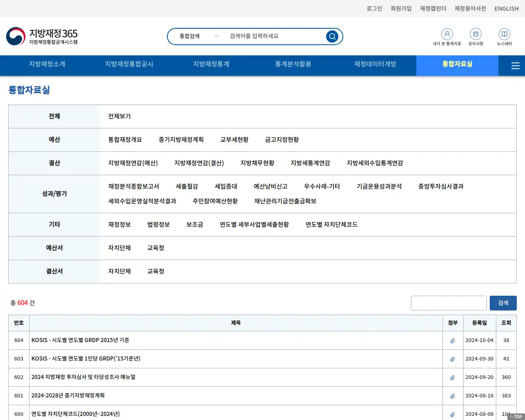
Task: Filter by 교부세현황
Action: [235, 140]
